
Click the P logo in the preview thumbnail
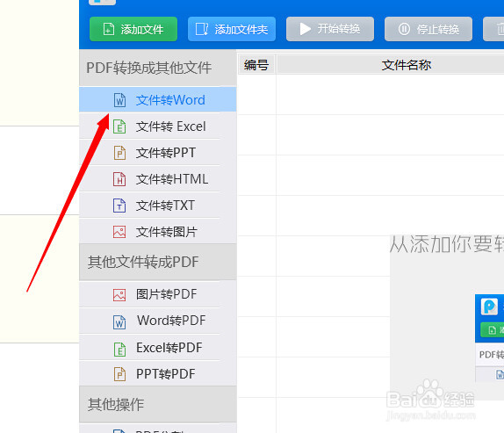coord(489,307)
